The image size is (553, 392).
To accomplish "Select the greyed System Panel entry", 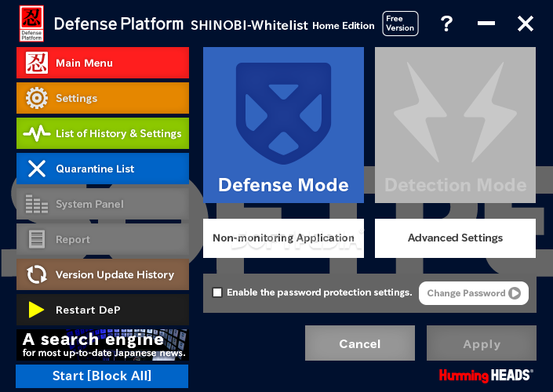I will click(103, 204).
